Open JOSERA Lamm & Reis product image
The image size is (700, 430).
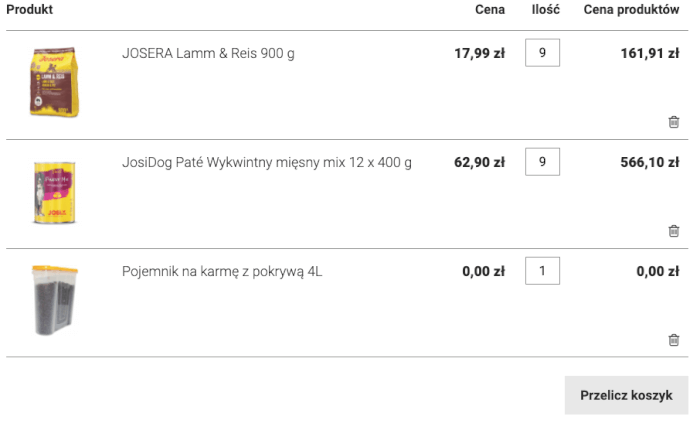tap(54, 84)
